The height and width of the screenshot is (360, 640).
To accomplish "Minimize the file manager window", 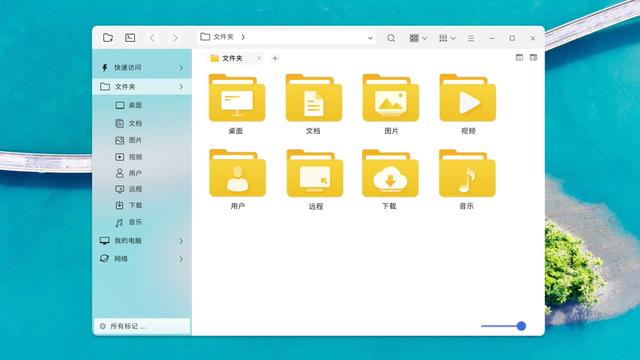I will coord(492,38).
